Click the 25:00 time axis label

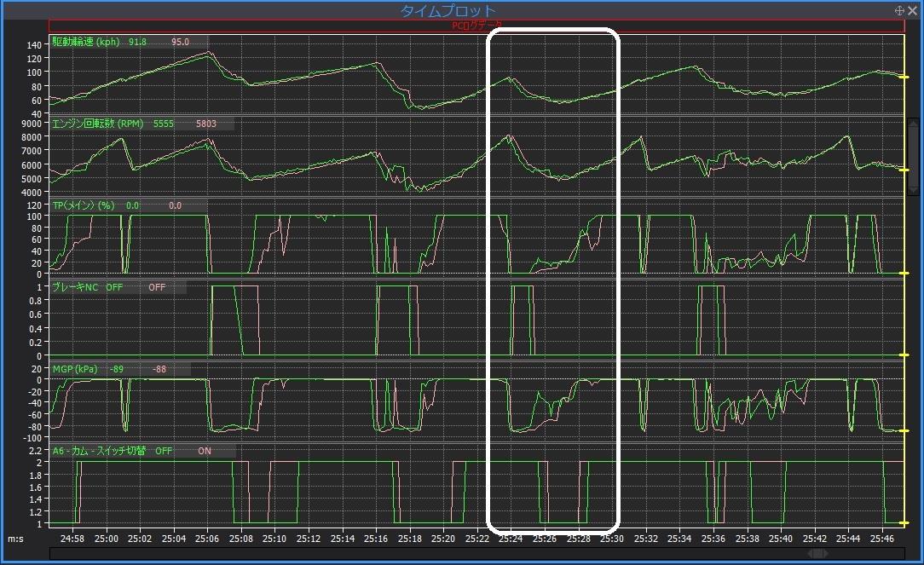click(x=106, y=539)
